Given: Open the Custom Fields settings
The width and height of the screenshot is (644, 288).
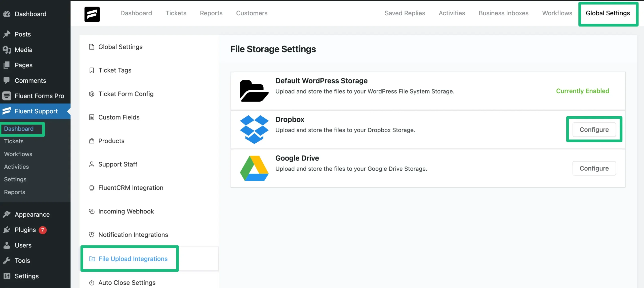Looking at the screenshot, I should pos(149,117).
